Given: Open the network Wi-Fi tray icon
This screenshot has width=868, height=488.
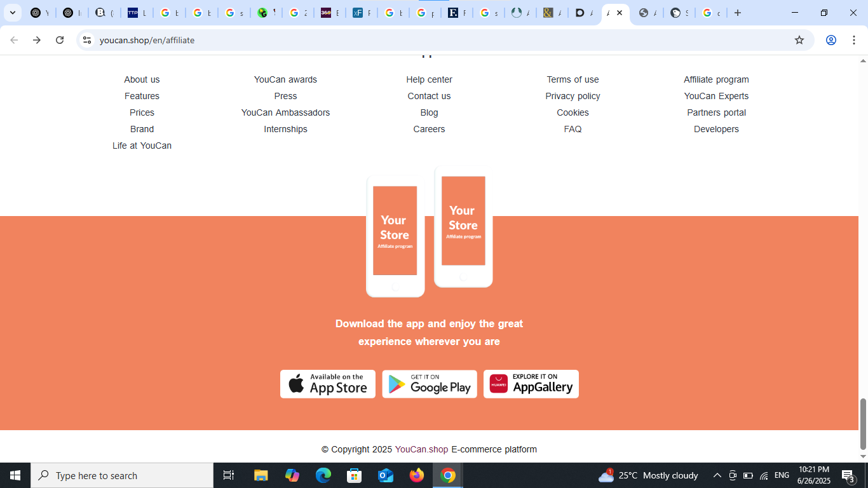Looking at the screenshot, I should point(764,475).
